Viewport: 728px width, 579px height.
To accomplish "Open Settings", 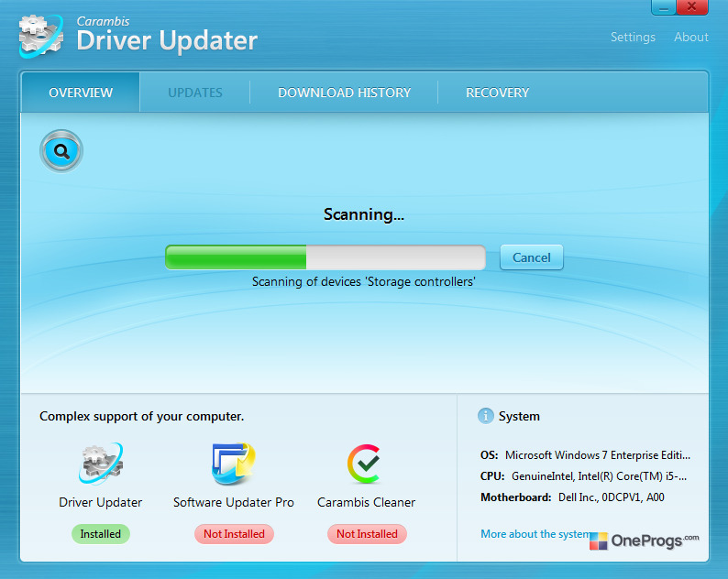I will pyautogui.click(x=633, y=38).
